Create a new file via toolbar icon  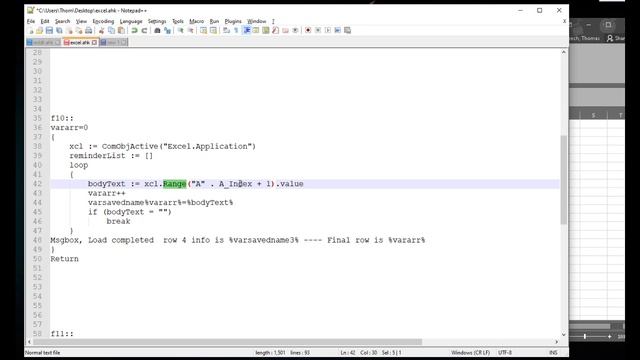click(x=31, y=31)
